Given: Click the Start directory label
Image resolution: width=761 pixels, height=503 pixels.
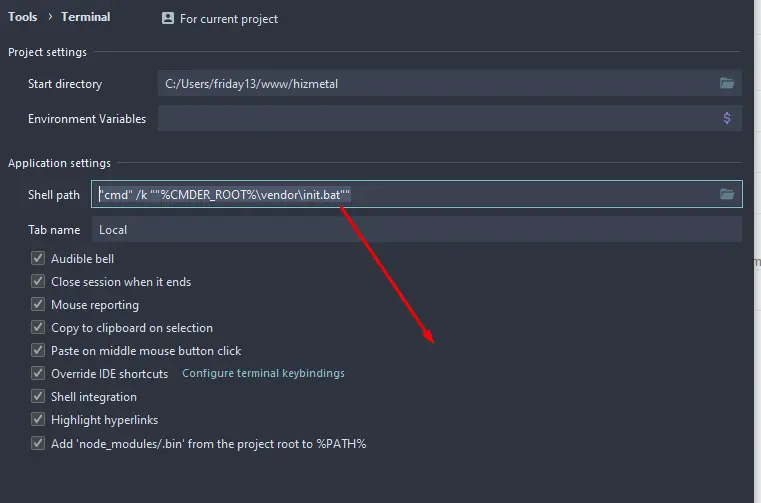Looking at the screenshot, I should click(65, 84).
